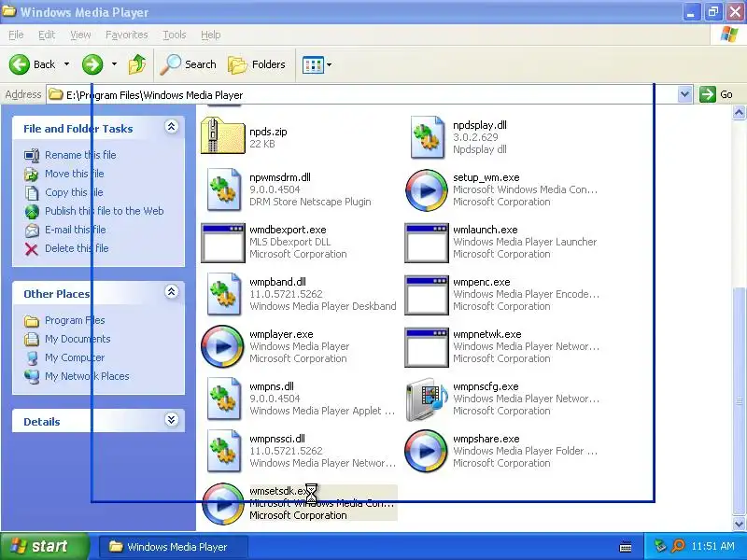Open the Views dropdown arrow

(329, 64)
